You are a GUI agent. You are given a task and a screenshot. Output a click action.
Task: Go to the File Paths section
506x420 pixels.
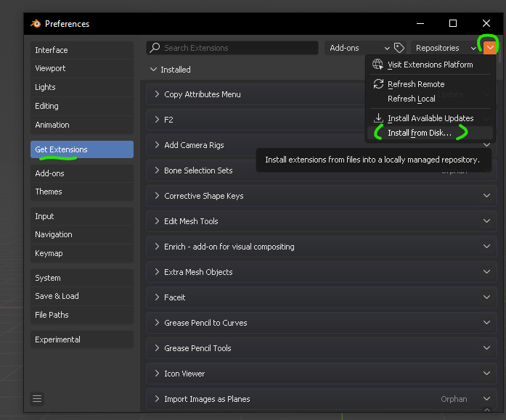pyautogui.click(x=52, y=315)
